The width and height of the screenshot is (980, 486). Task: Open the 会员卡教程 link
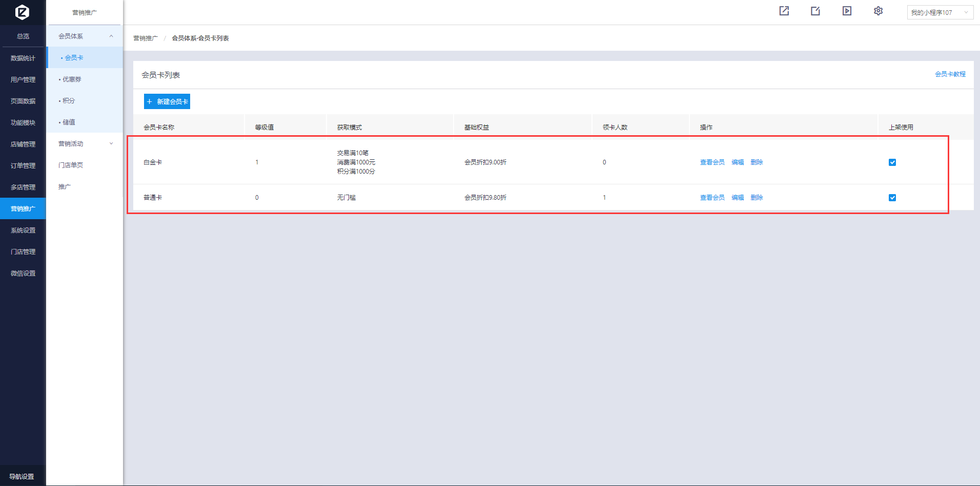click(950, 74)
